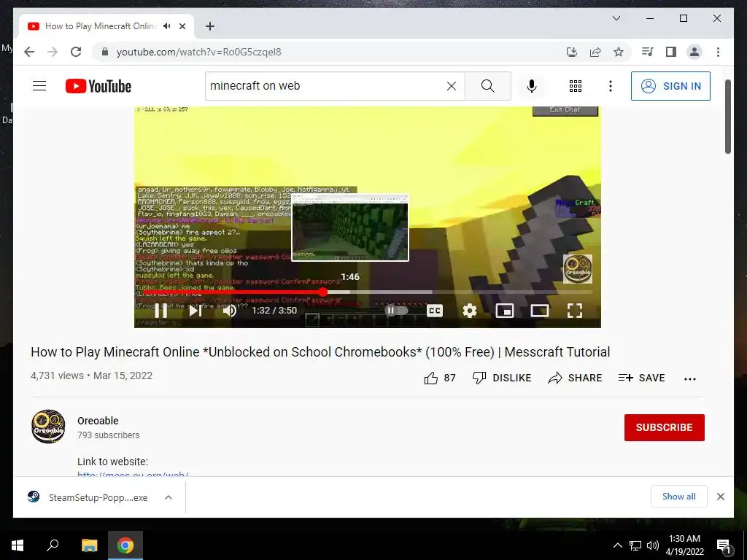Open more actions ellipsis under video
Screen dimensions: 747x560
[690, 379]
